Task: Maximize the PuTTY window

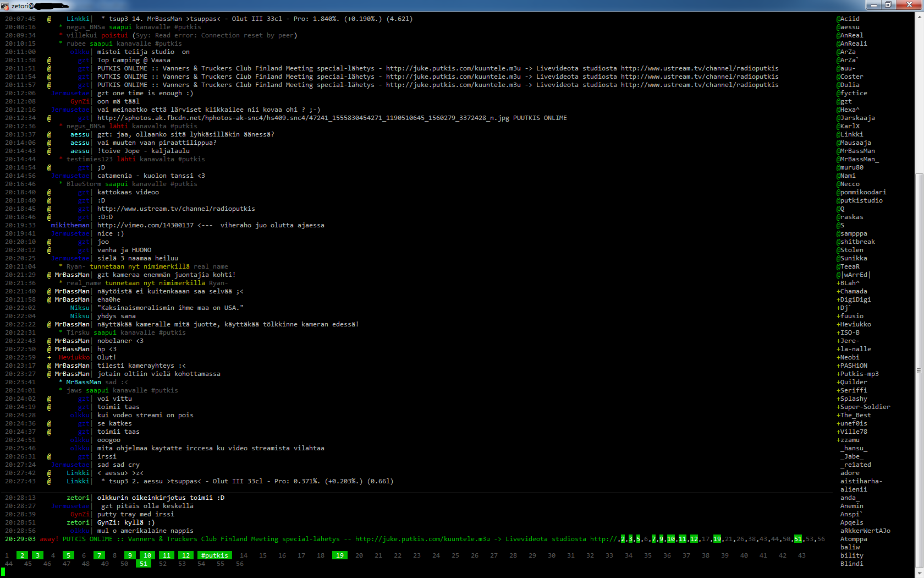Action: coord(888,5)
